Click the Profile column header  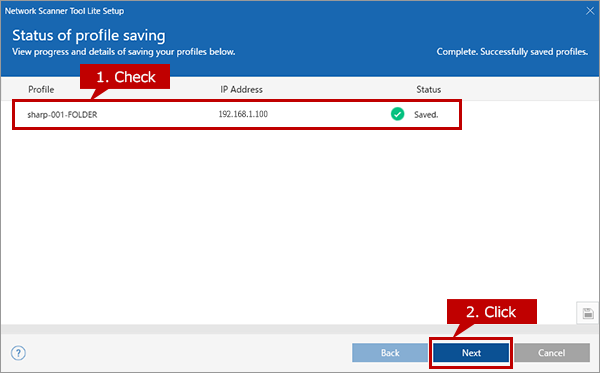coord(41,90)
